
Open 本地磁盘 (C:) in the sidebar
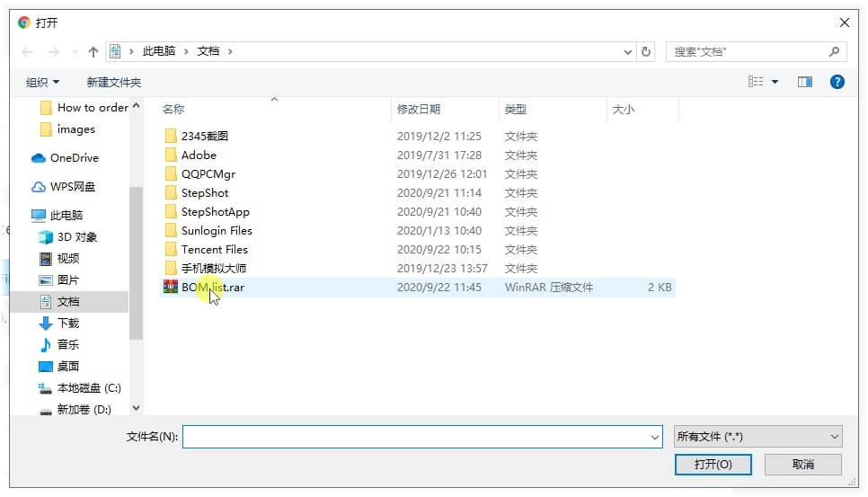[80, 388]
